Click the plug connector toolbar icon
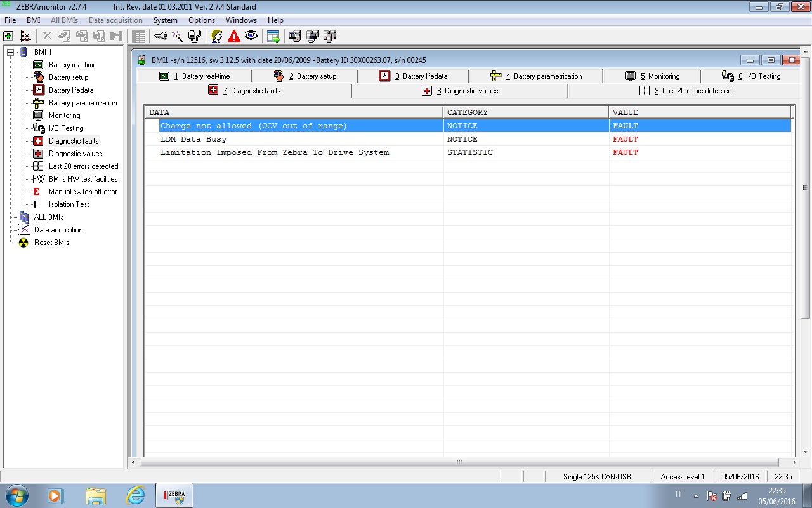 (x=195, y=36)
